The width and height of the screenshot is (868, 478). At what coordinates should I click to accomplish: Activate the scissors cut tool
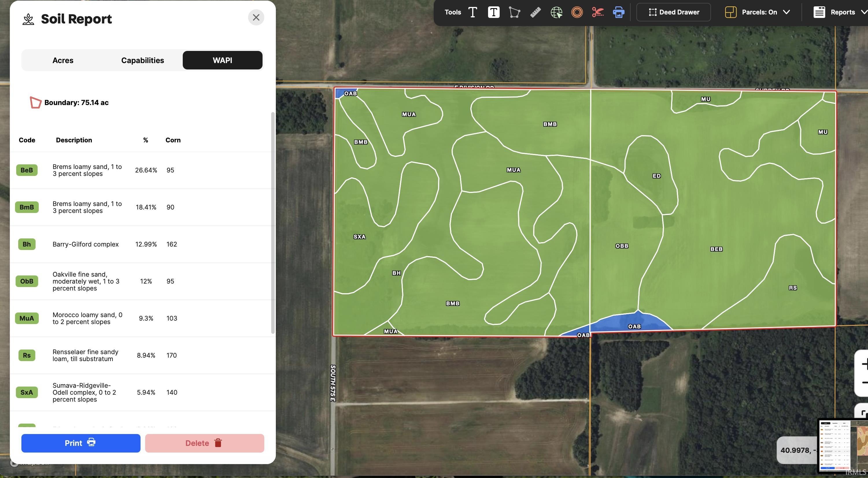598,12
